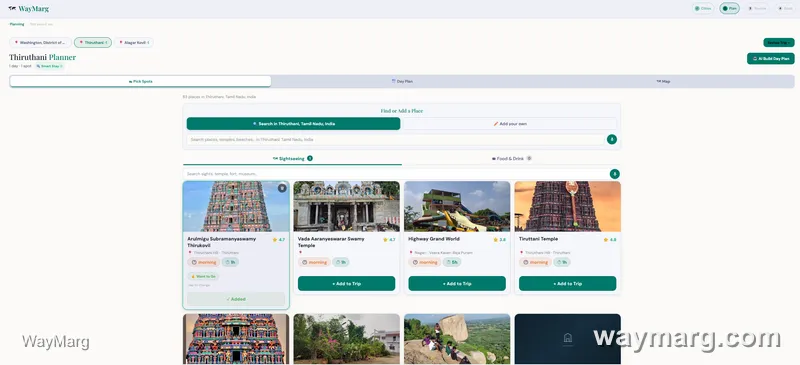Switch to the Pick Spots tab
The width and height of the screenshot is (800, 365).
pyautogui.click(x=140, y=81)
